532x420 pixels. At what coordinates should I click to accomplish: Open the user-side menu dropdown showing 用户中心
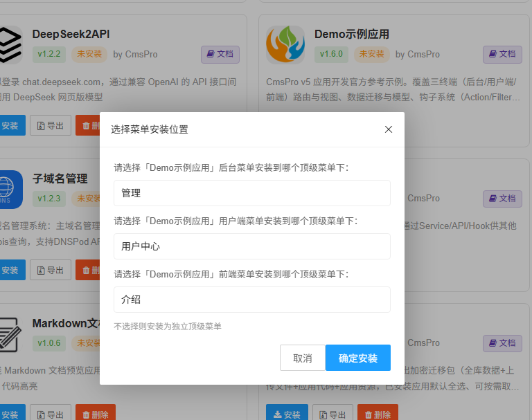click(251, 246)
